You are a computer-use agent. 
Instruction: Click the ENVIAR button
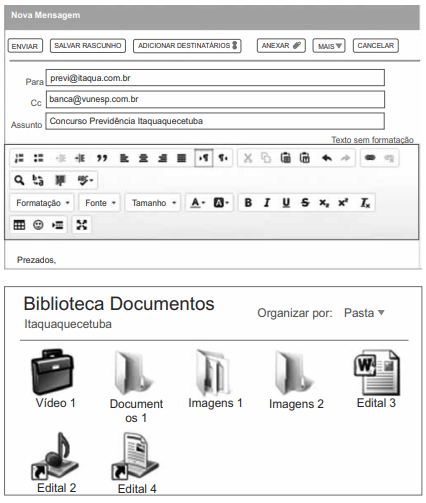[25, 46]
